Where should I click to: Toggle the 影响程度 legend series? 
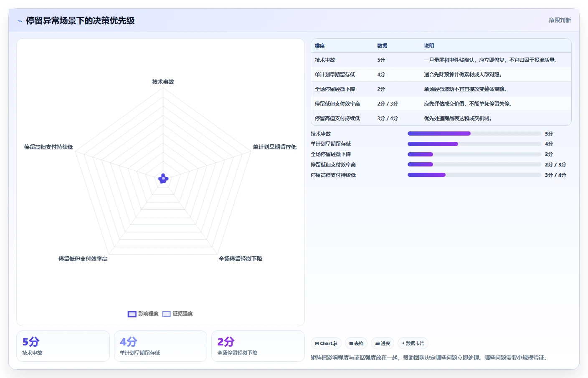point(143,314)
